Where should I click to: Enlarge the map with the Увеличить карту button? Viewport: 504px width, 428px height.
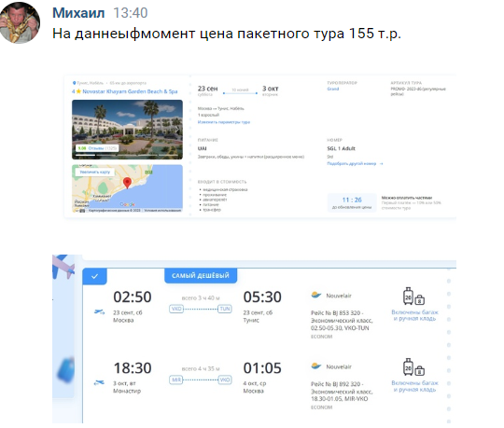tap(94, 173)
